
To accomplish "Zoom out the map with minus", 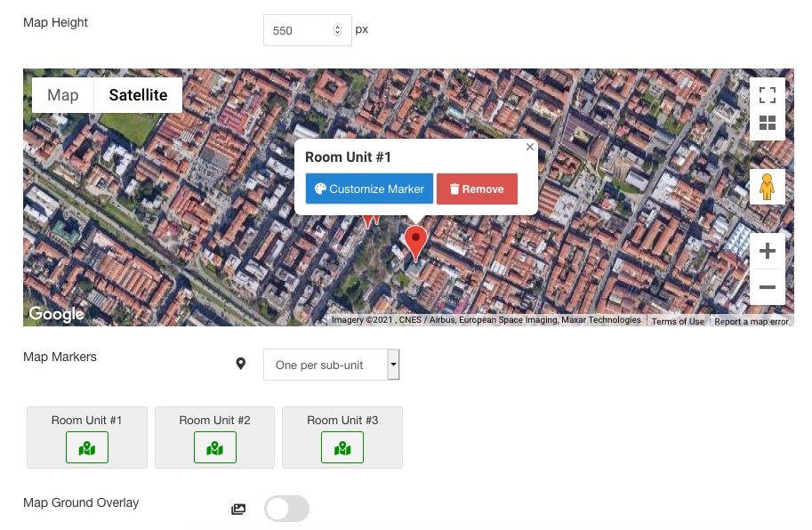I will coord(767,287).
